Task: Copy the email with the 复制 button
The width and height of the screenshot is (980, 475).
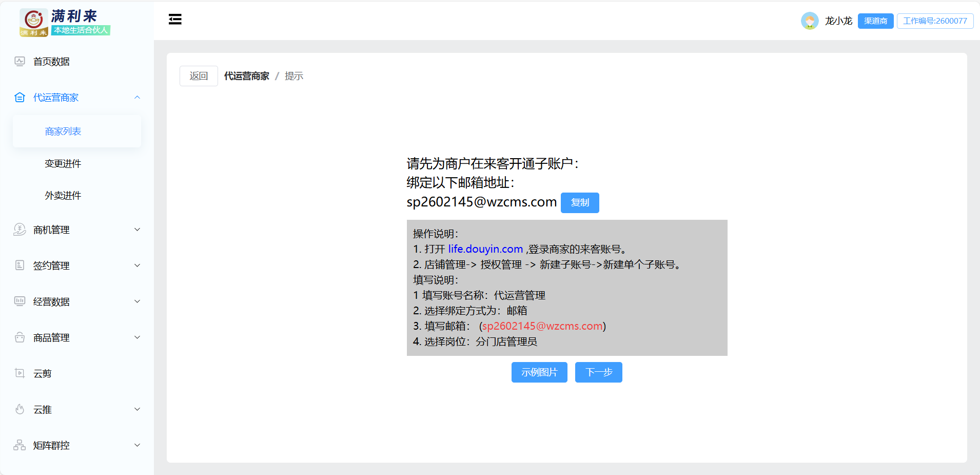Action: tap(580, 202)
